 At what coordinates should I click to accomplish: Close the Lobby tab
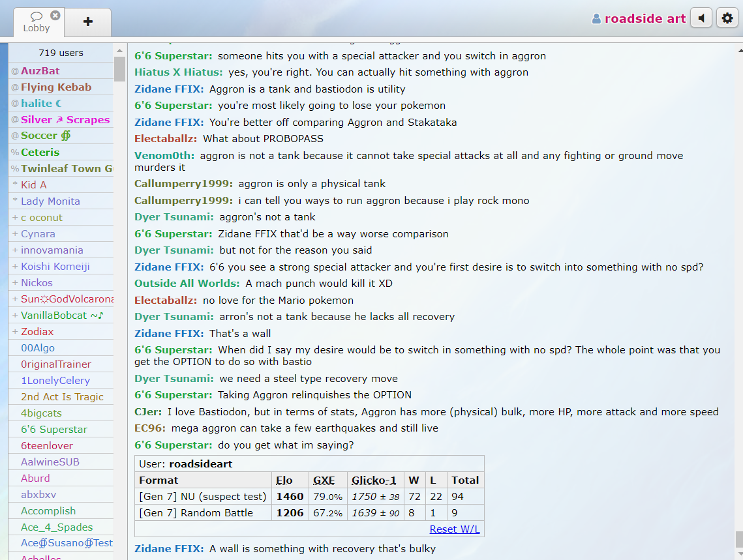point(55,15)
